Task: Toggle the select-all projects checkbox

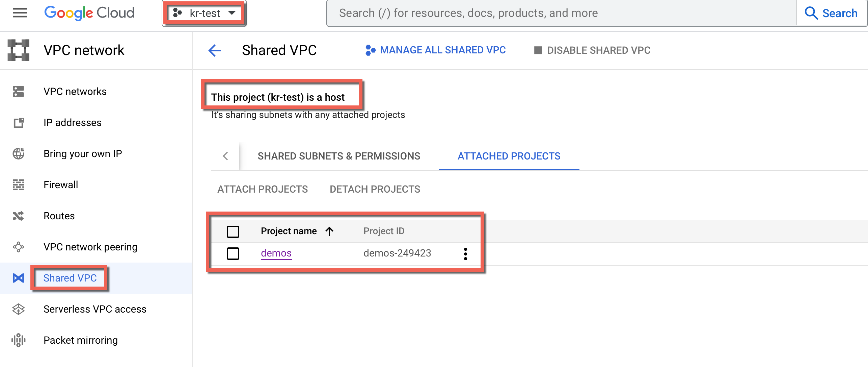Action: 233,231
